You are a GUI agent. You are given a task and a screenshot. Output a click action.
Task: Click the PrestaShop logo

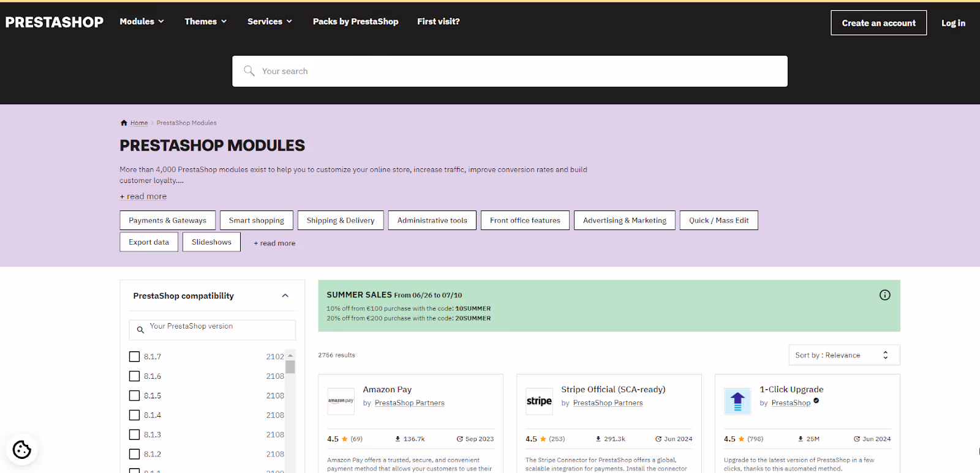click(55, 22)
